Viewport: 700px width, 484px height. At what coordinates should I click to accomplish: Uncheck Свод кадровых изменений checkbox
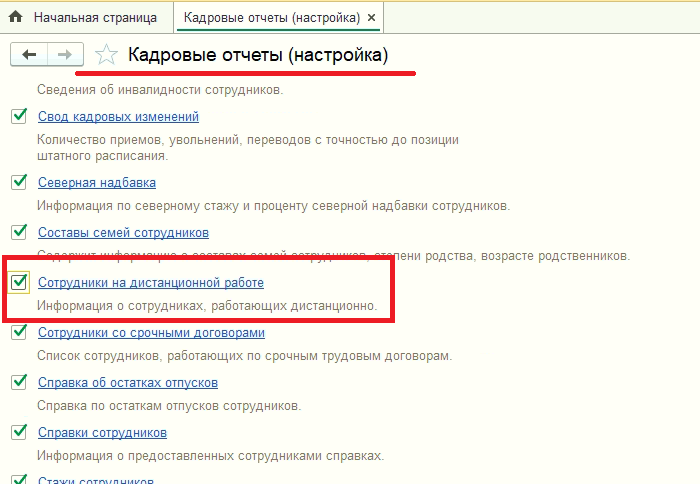pos(19,117)
